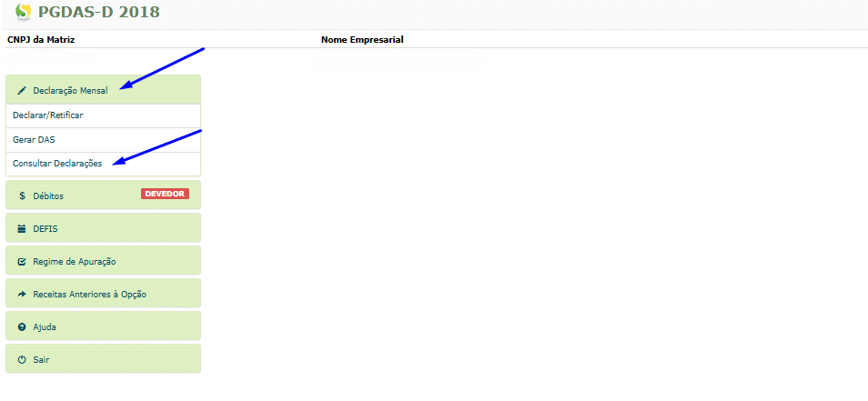Click the calendar icon next to DEFIS

click(22, 229)
